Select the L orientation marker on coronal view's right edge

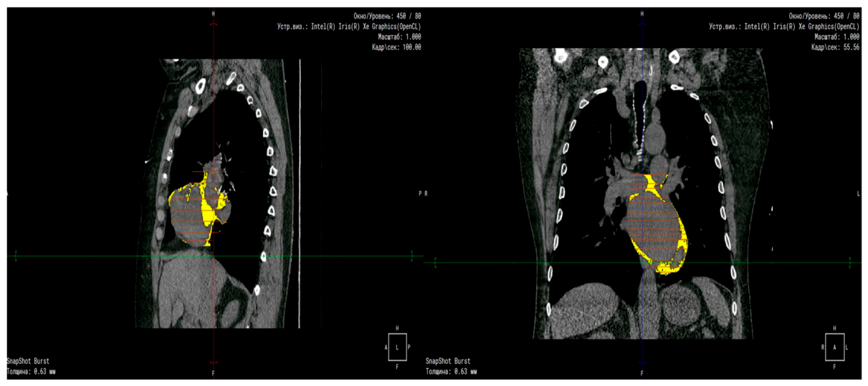[858, 193]
